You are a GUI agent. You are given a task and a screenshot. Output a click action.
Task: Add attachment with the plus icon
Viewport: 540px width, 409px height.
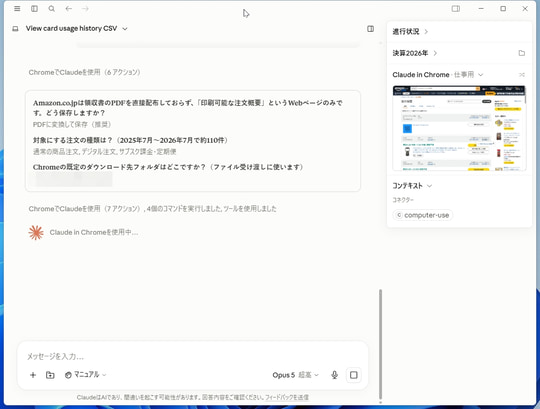click(x=33, y=375)
